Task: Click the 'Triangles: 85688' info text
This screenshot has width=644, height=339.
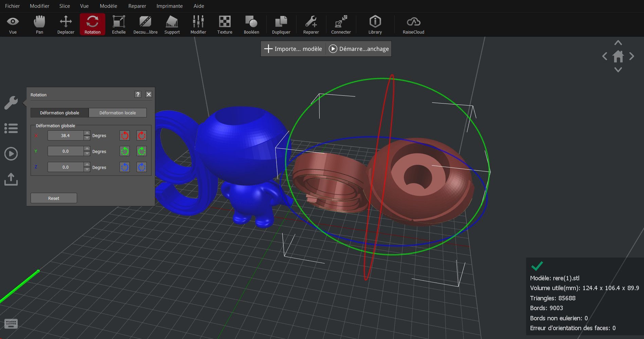Action: [x=553, y=298]
